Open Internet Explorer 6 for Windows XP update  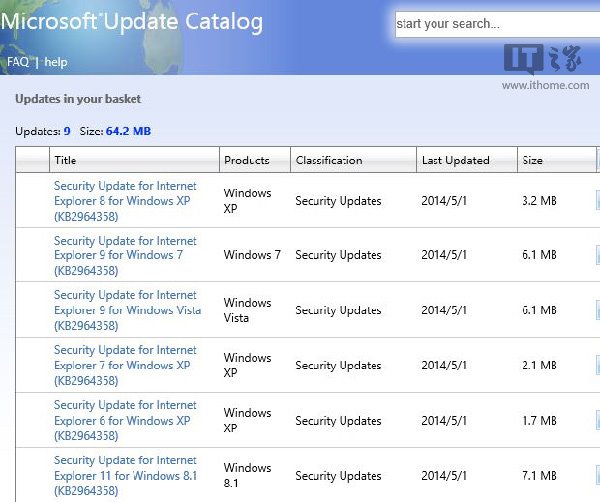[x=125, y=420]
